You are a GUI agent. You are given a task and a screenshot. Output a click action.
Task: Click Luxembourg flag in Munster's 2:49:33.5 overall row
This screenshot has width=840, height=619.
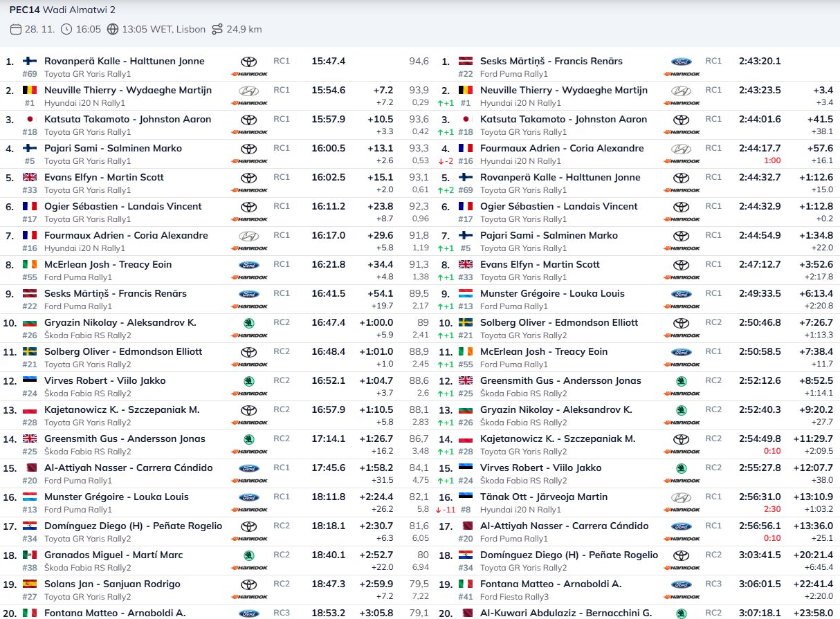(x=466, y=293)
